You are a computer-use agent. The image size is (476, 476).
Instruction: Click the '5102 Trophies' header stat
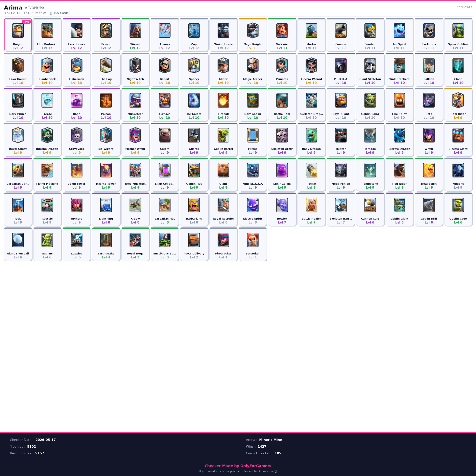click(35, 13)
